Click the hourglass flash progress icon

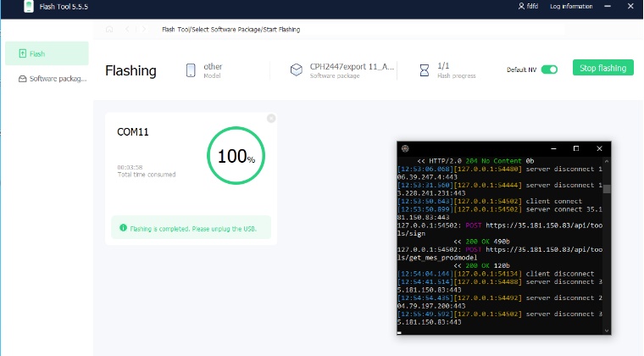click(425, 70)
